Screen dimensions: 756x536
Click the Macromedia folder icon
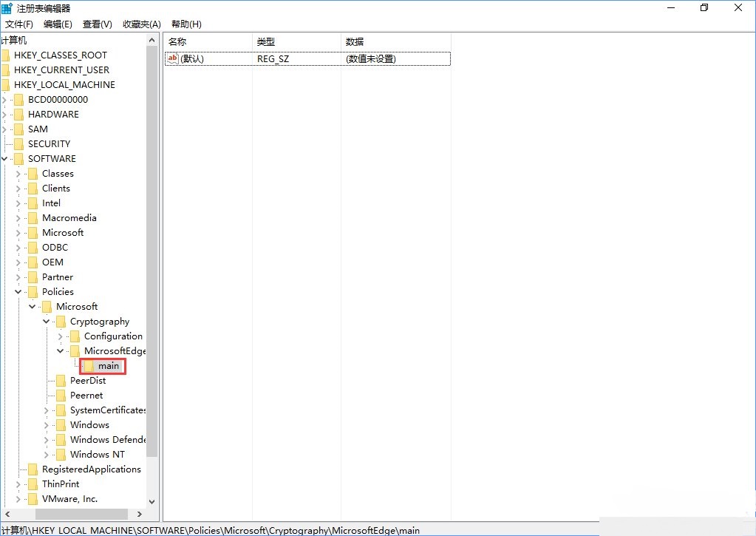[33, 218]
